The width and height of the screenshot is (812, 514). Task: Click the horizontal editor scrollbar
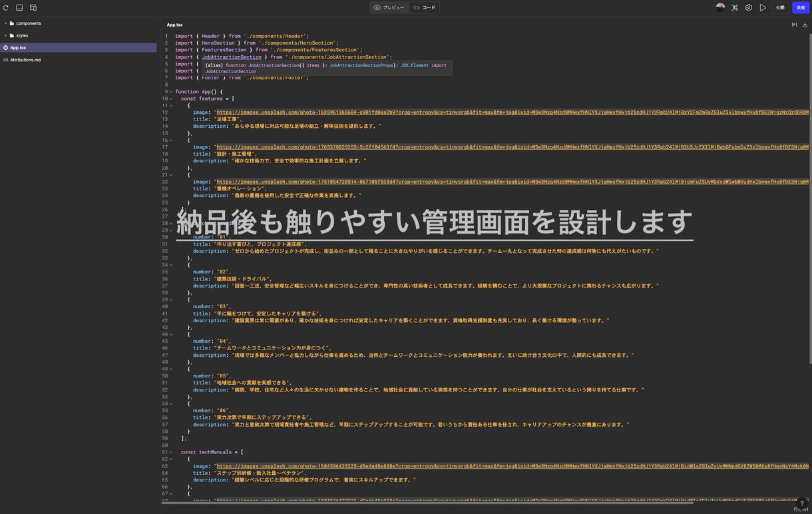click(x=427, y=503)
